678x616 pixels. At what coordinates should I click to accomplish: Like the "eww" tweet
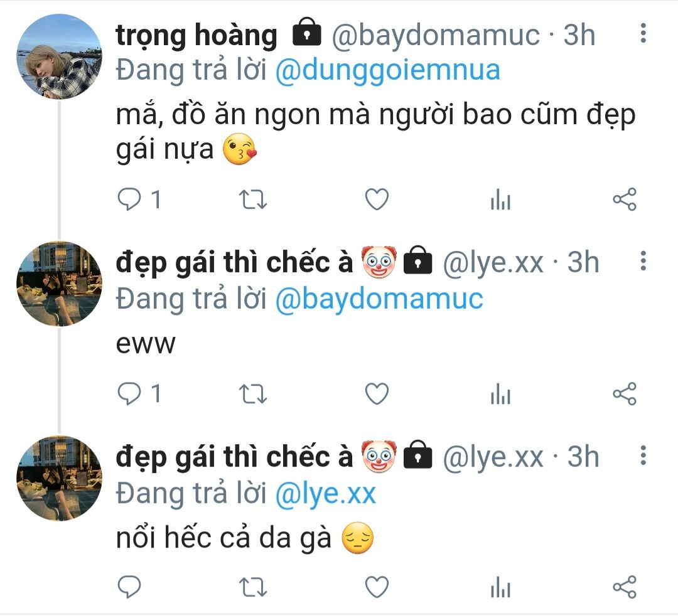coord(377,394)
